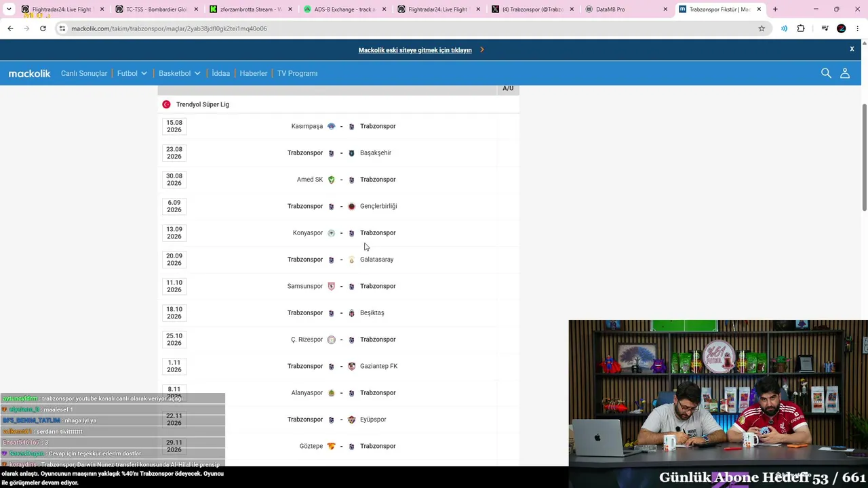Open the Beşiktaş team name link
The image size is (868, 488).
click(372, 313)
